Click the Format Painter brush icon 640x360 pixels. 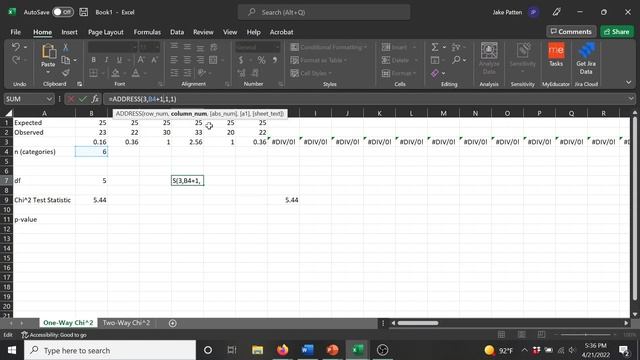66,73
